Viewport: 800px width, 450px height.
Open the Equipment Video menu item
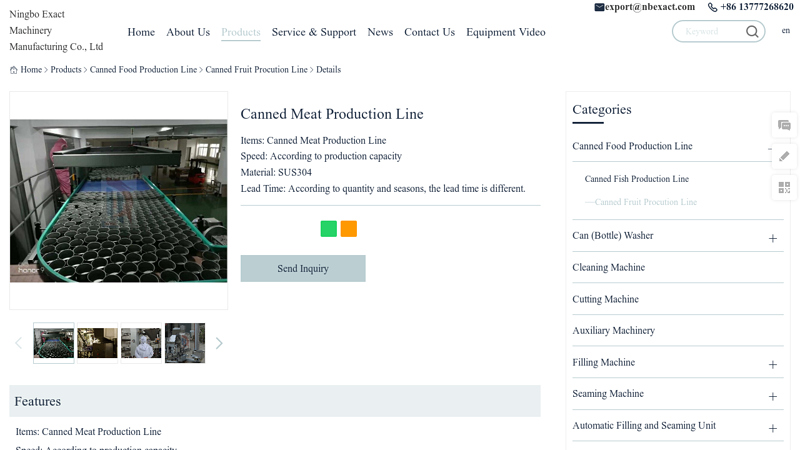coord(506,32)
